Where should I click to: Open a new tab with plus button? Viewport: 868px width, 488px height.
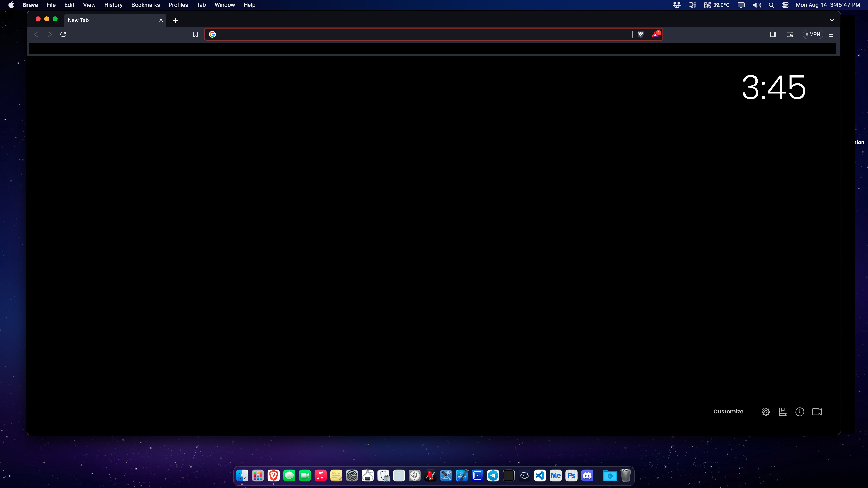tap(175, 20)
